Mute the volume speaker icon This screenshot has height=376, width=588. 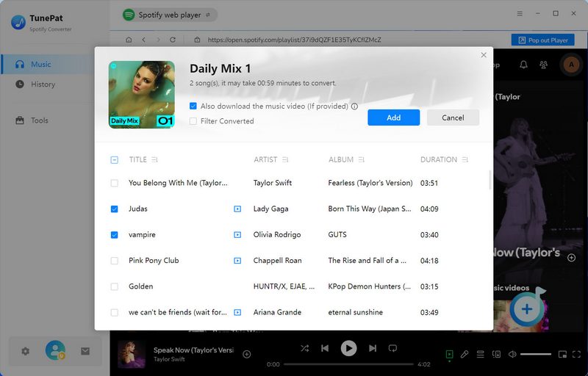(x=512, y=354)
